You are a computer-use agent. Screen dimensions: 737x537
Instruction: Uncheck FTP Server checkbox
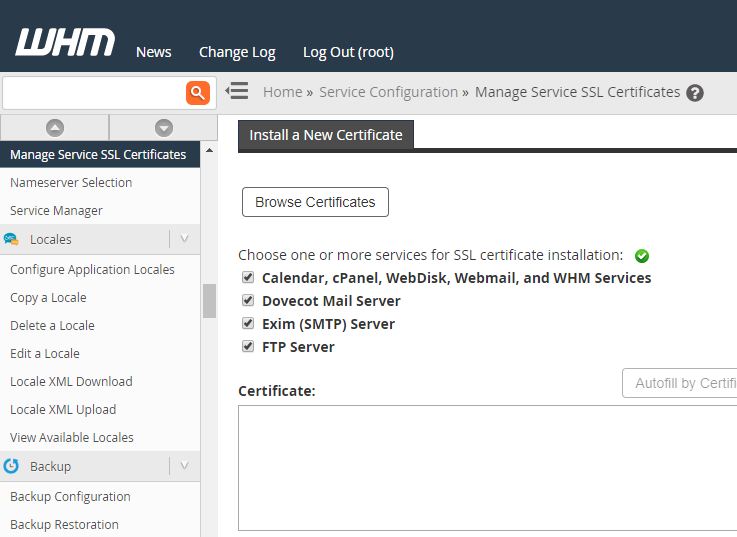tap(248, 346)
